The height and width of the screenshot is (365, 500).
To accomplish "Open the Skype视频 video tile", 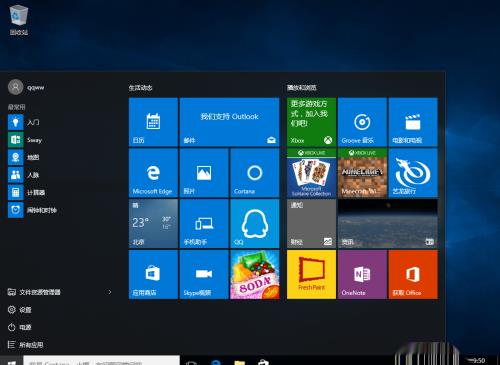I will point(204,275).
